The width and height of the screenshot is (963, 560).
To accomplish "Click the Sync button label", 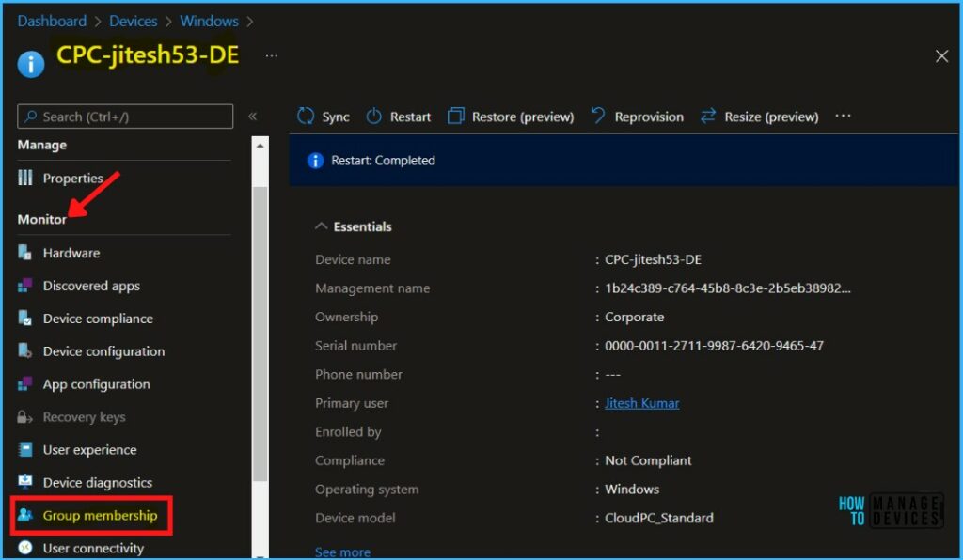I will click(336, 117).
